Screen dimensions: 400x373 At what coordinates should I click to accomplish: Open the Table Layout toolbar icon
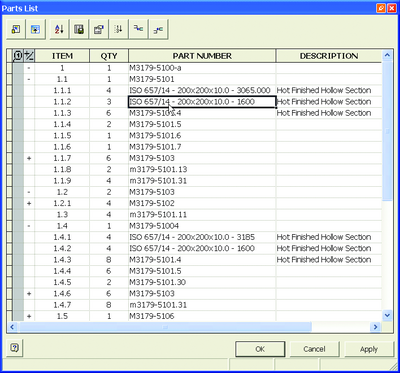(x=99, y=30)
